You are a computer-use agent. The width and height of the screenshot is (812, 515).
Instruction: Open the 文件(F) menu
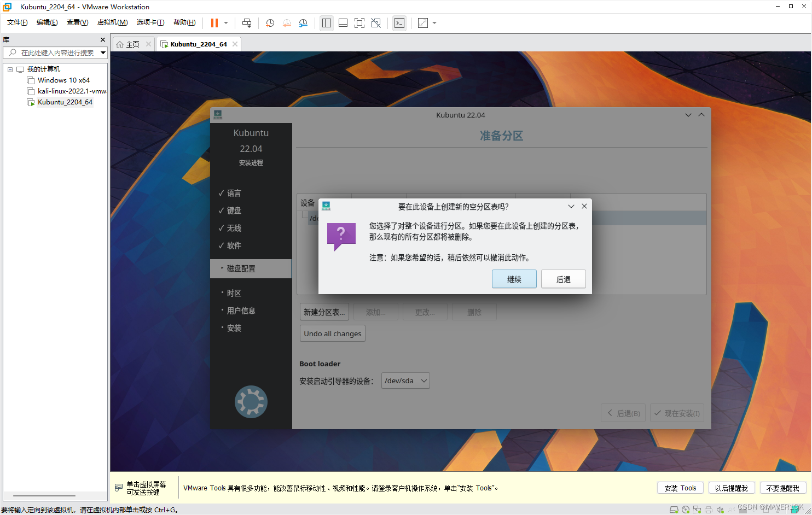click(x=17, y=22)
